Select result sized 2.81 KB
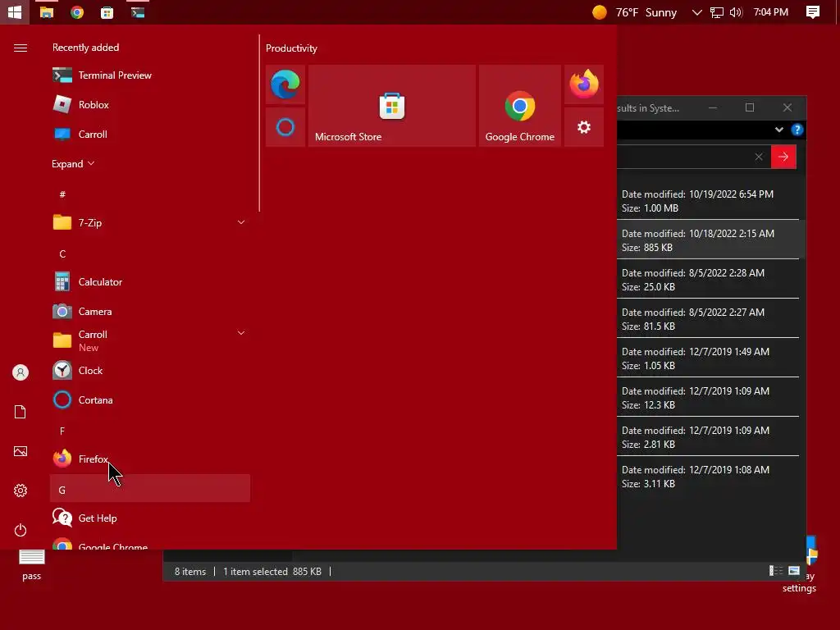840x630 pixels. click(708, 437)
